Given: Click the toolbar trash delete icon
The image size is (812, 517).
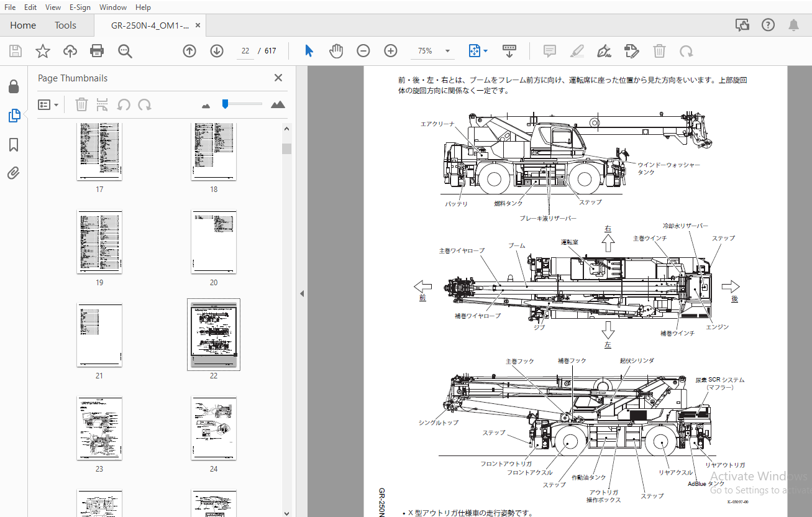Looking at the screenshot, I should pyautogui.click(x=659, y=51).
